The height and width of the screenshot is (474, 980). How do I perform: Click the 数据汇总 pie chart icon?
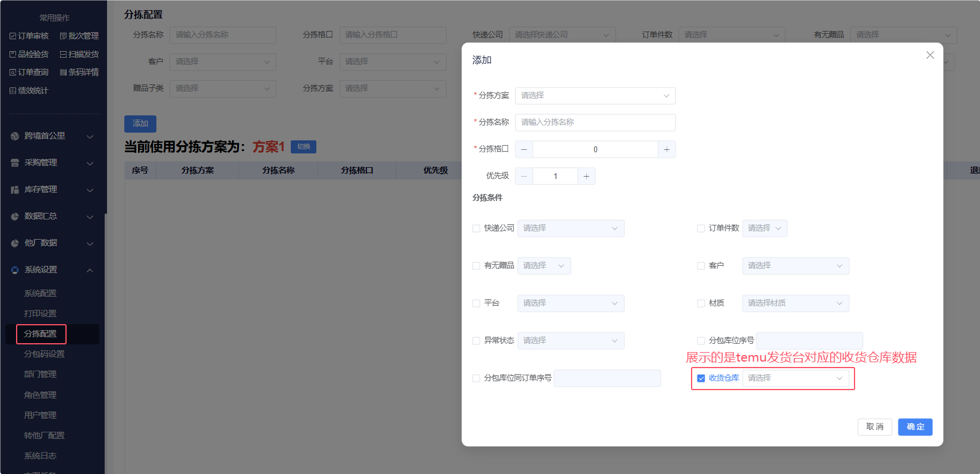(x=15, y=216)
